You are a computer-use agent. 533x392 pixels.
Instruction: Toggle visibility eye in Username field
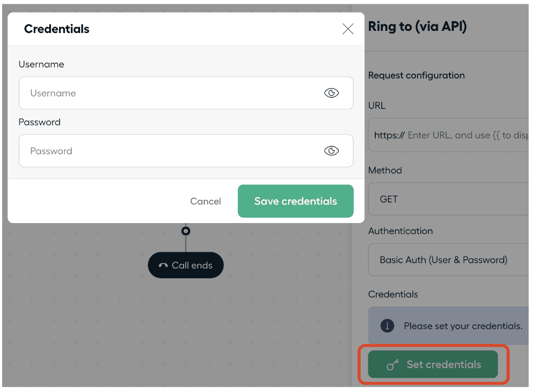point(331,93)
